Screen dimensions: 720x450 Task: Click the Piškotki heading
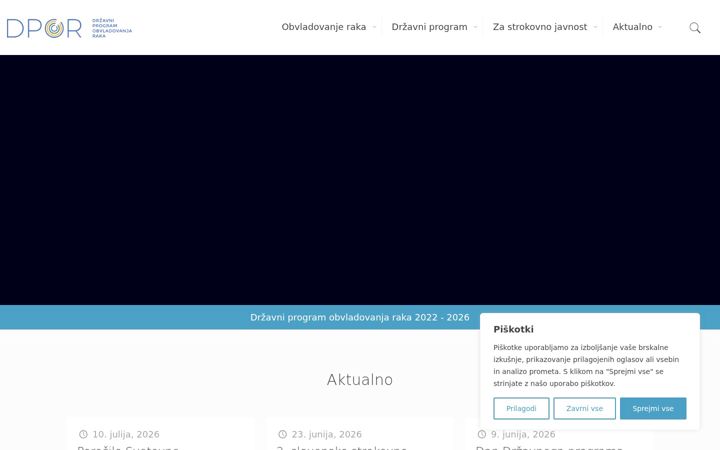513,329
